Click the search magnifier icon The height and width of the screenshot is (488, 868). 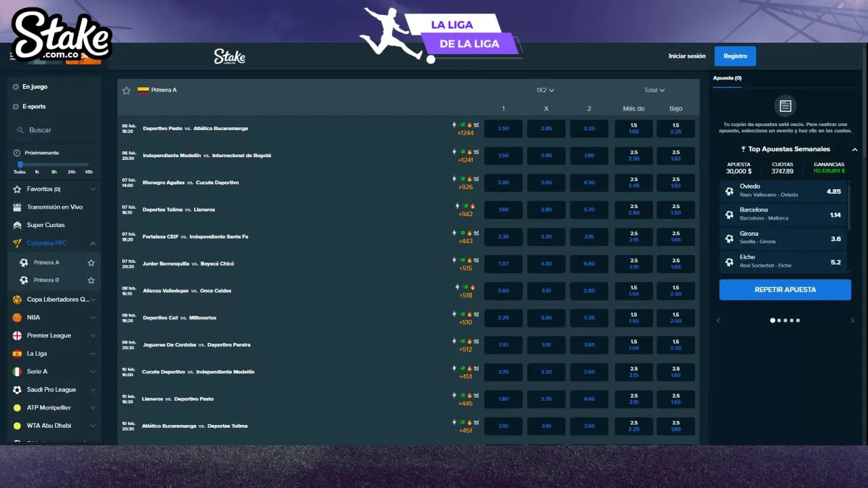(20, 130)
